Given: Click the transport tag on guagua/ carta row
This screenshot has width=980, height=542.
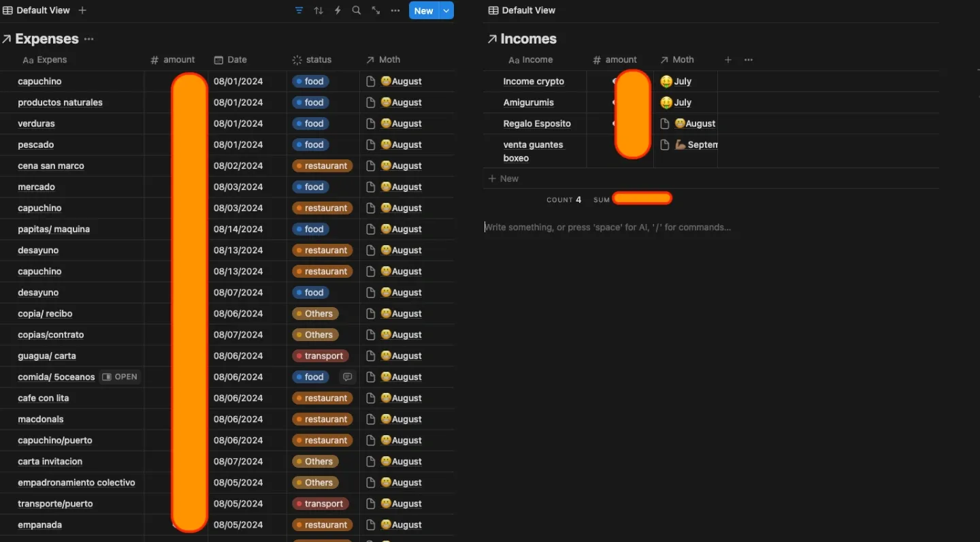Looking at the screenshot, I should coord(321,356).
